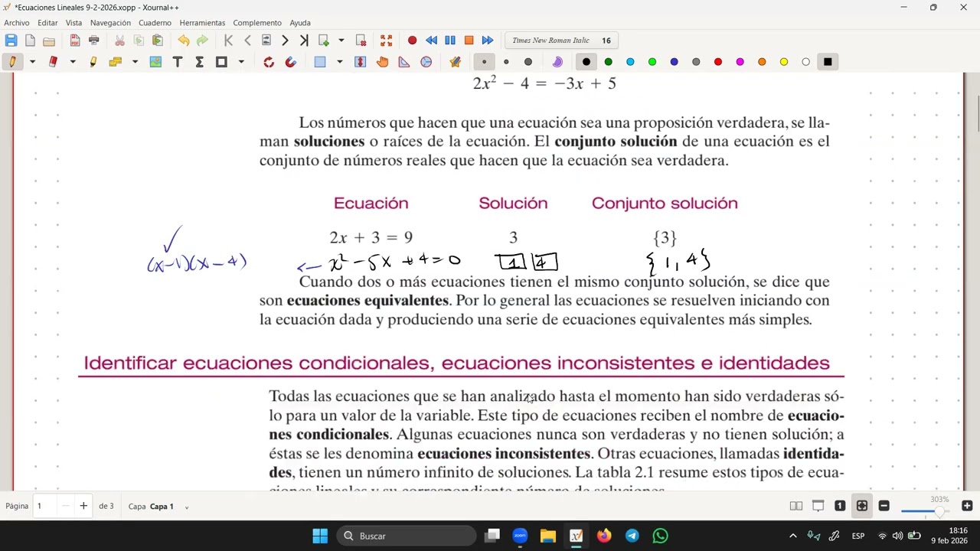
Task: Pick the black round color swatch
Action: tap(586, 62)
